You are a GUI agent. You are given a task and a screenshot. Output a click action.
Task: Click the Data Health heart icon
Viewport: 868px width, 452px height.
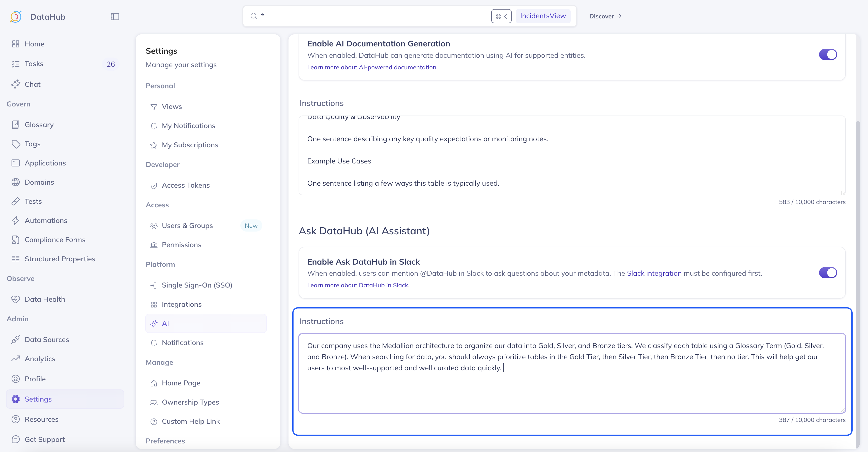tap(15, 299)
